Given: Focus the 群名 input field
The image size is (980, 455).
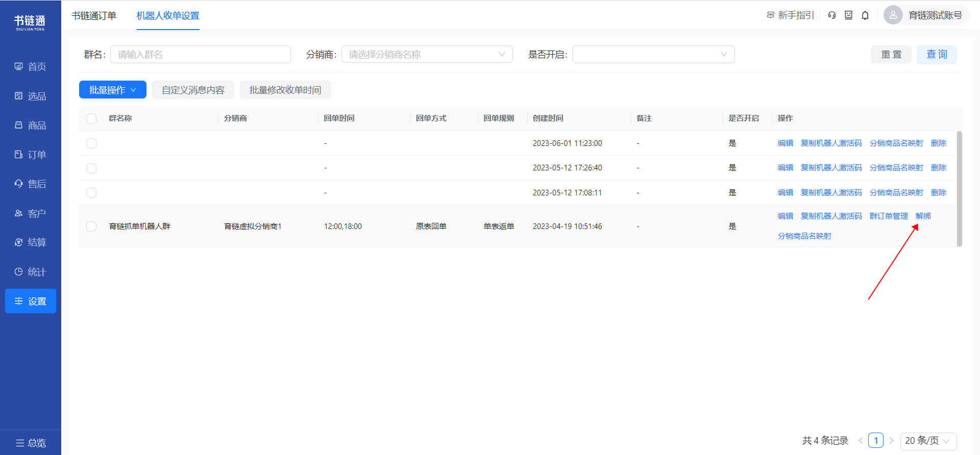Looking at the screenshot, I should 201,55.
